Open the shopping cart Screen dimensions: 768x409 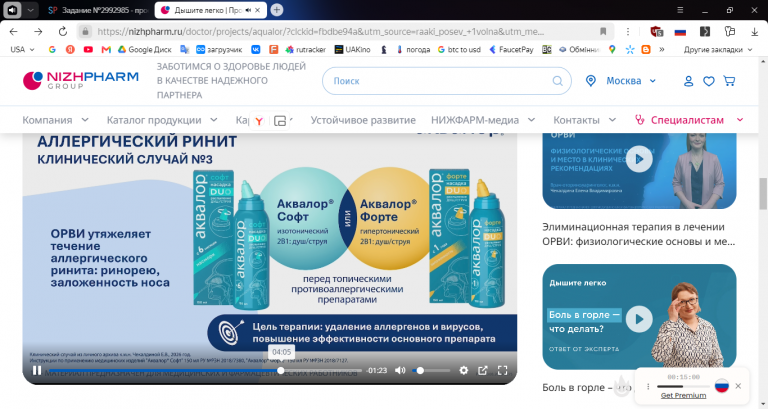click(729, 81)
